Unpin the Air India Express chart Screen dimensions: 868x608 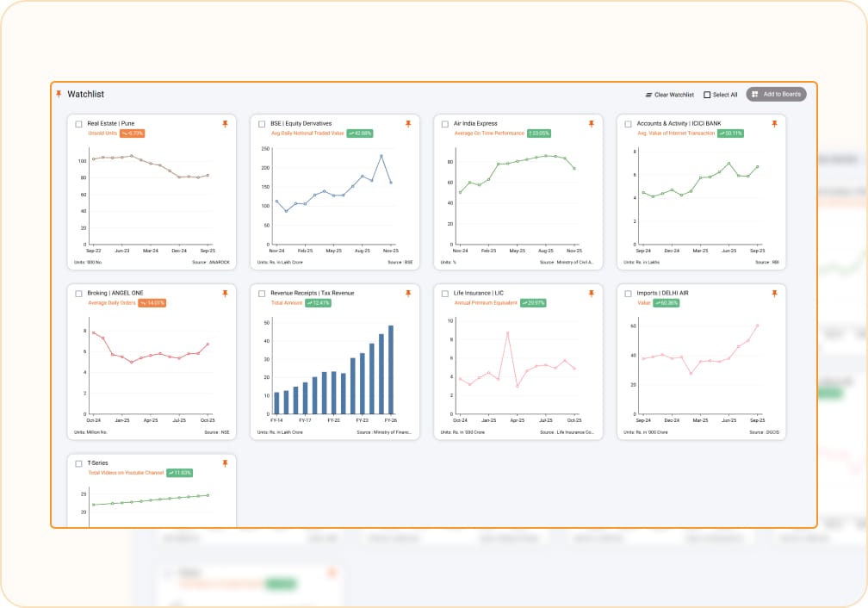tap(591, 124)
